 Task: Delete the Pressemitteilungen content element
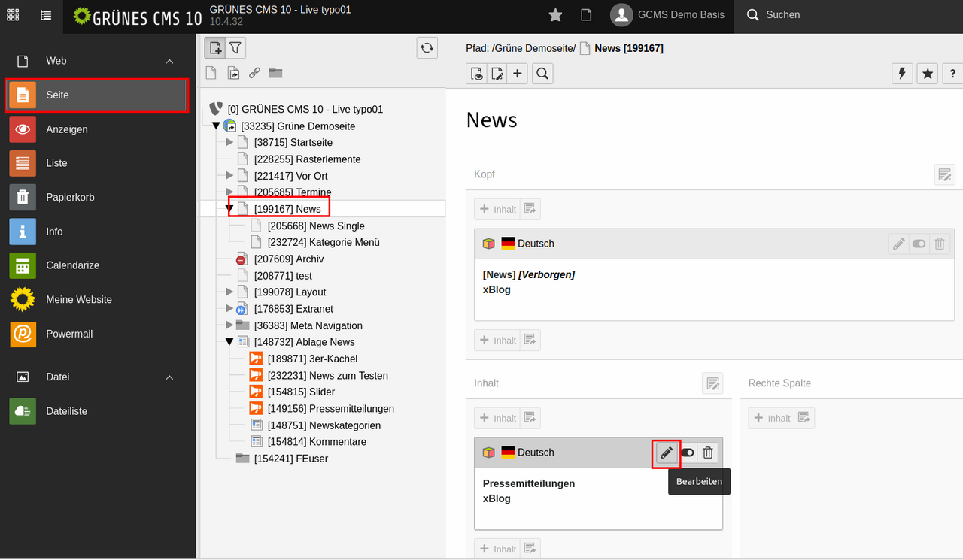point(707,453)
